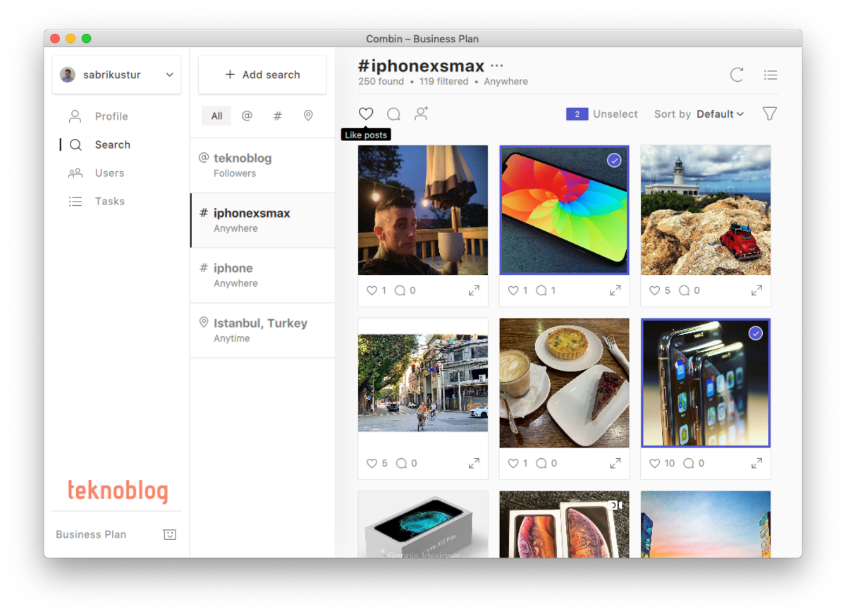846x616 pixels.
Task: Click the comment bubble icon in toolbar
Action: pos(393,114)
